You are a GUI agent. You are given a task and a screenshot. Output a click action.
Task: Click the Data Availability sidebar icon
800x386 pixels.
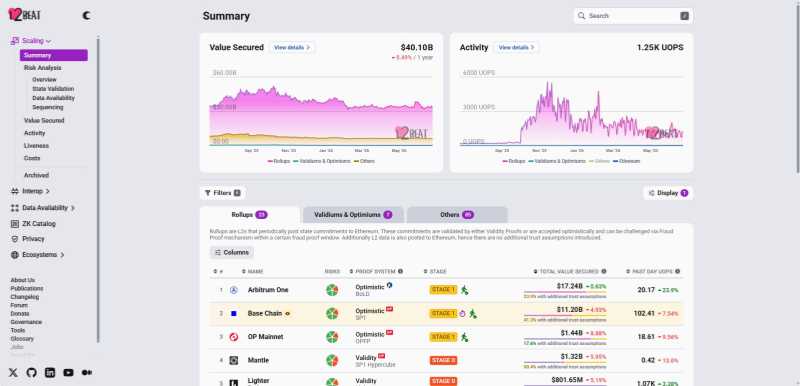pyautogui.click(x=15, y=208)
